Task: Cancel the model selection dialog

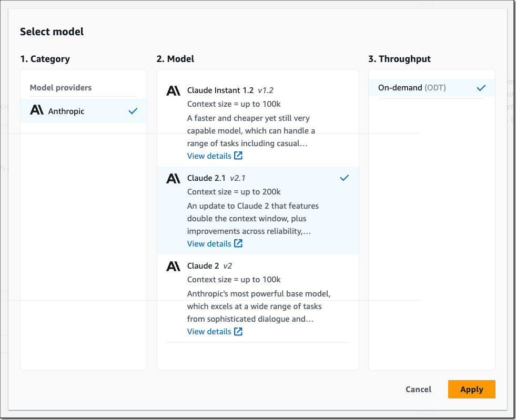Action: click(418, 389)
